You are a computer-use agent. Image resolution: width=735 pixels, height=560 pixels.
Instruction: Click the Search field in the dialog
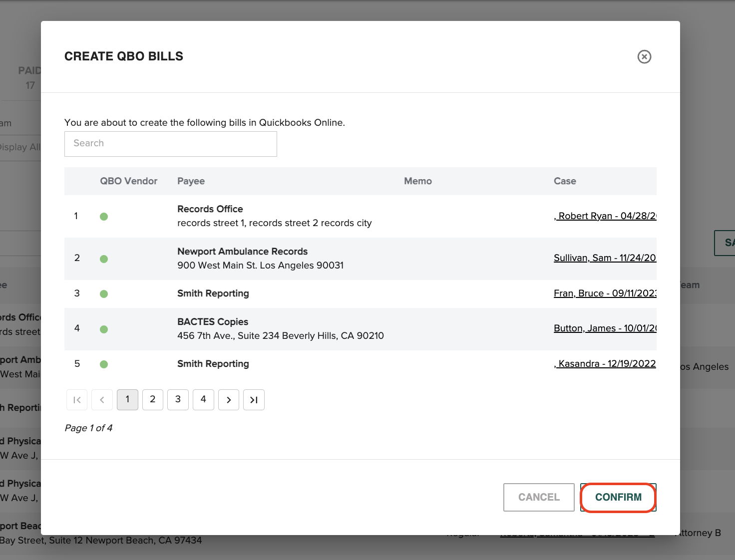pos(170,144)
